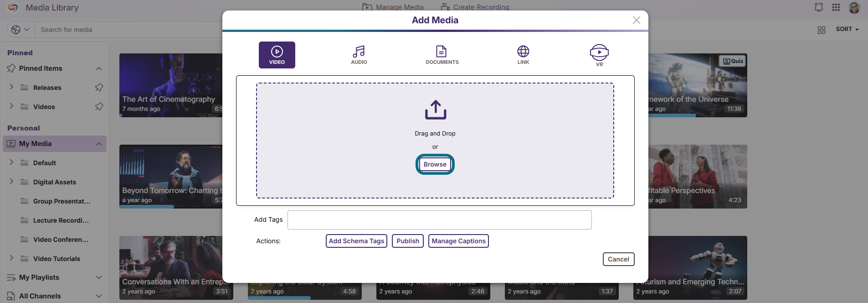Click the My Playlists icon
This screenshot has width=868, height=303.
11,277
